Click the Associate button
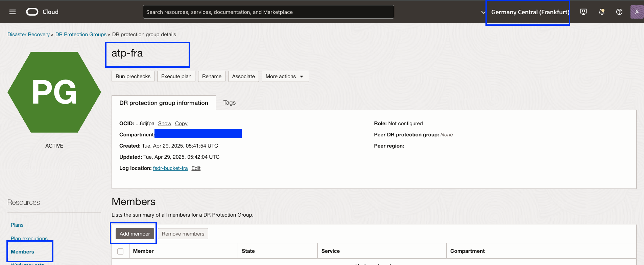The width and height of the screenshot is (644, 265). pyautogui.click(x=243, y=76)
